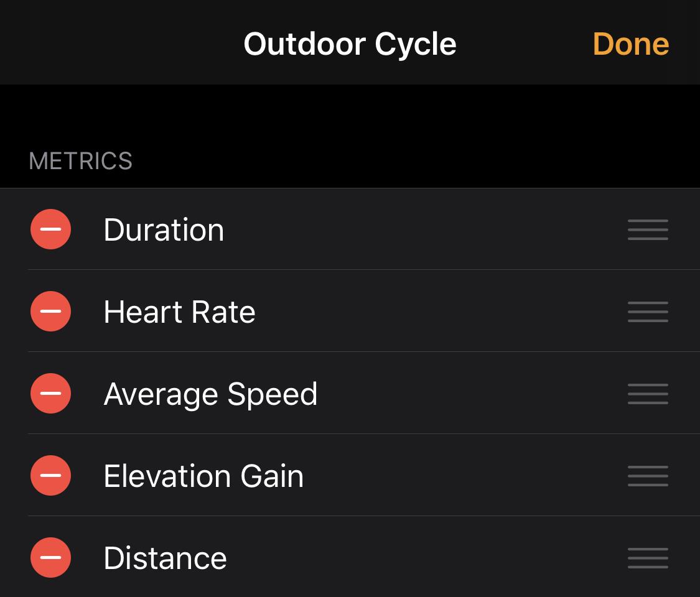The height and width of the screenshot is (597, 700).
Task: Grab the reorder handle on Duration row
Action: (648, 229)
